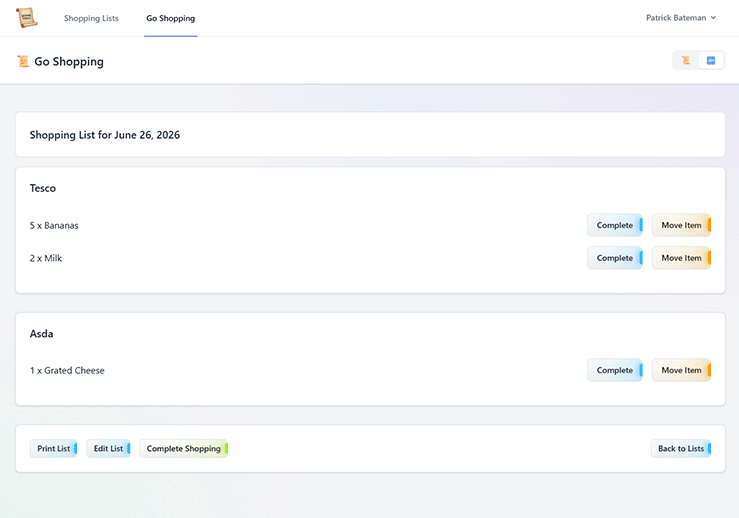Mark 2 x Milk as Complete

[615, 258]
